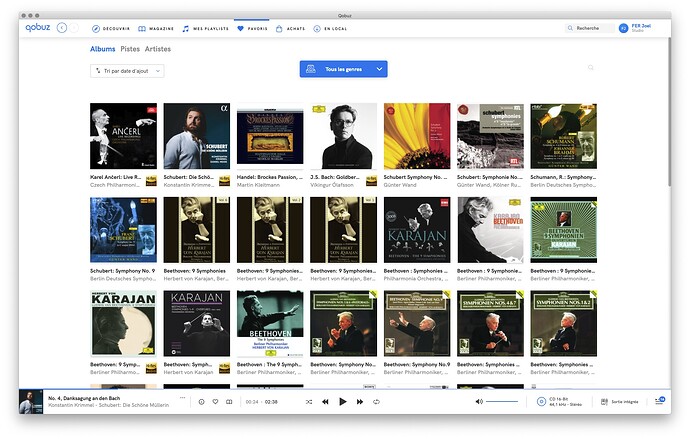Click the Recherche search field
The width and height of the screenshot is (690, 439).
(590, 28)
